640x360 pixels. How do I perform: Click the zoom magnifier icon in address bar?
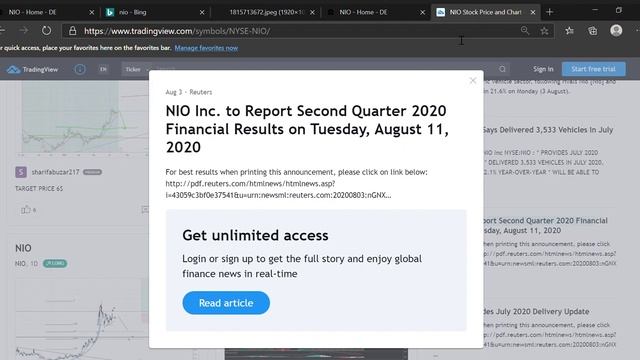(525, 31)
